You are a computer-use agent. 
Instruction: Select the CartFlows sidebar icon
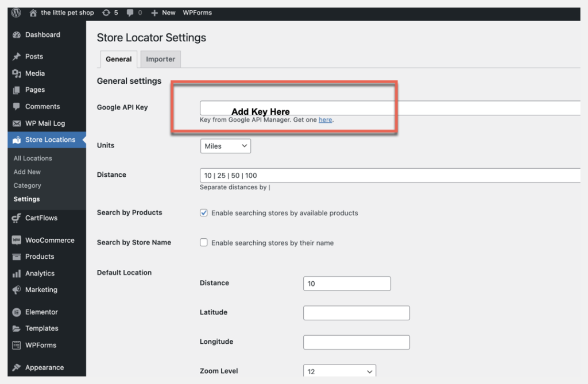coord(17,218)
